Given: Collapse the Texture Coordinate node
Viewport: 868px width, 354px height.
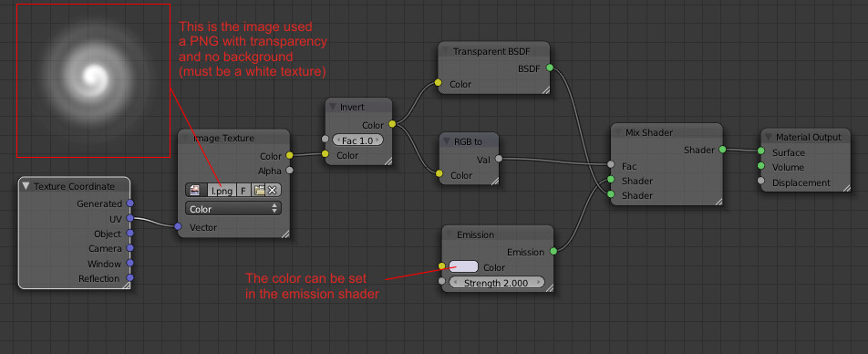Looking at the screenshot, I should tap(26, 186).
